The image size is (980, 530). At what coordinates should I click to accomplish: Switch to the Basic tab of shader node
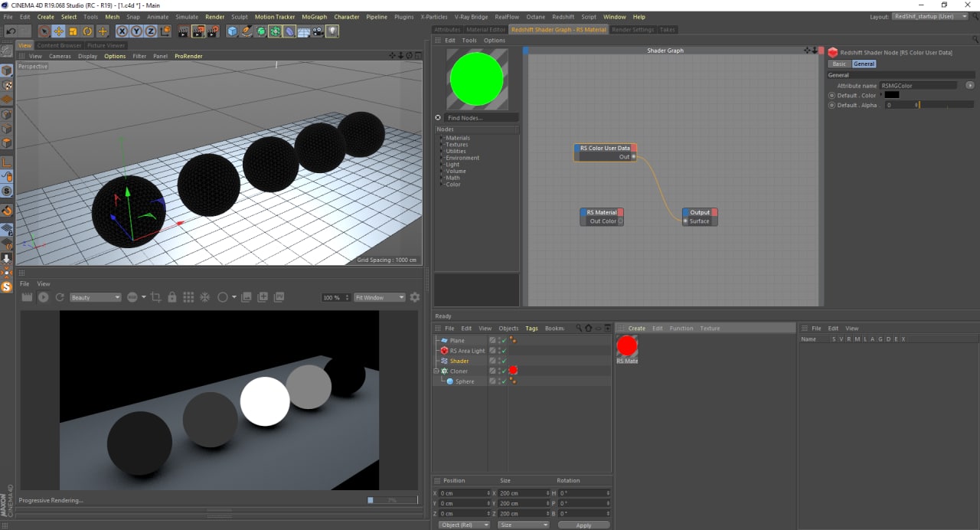tap(840, 64)
